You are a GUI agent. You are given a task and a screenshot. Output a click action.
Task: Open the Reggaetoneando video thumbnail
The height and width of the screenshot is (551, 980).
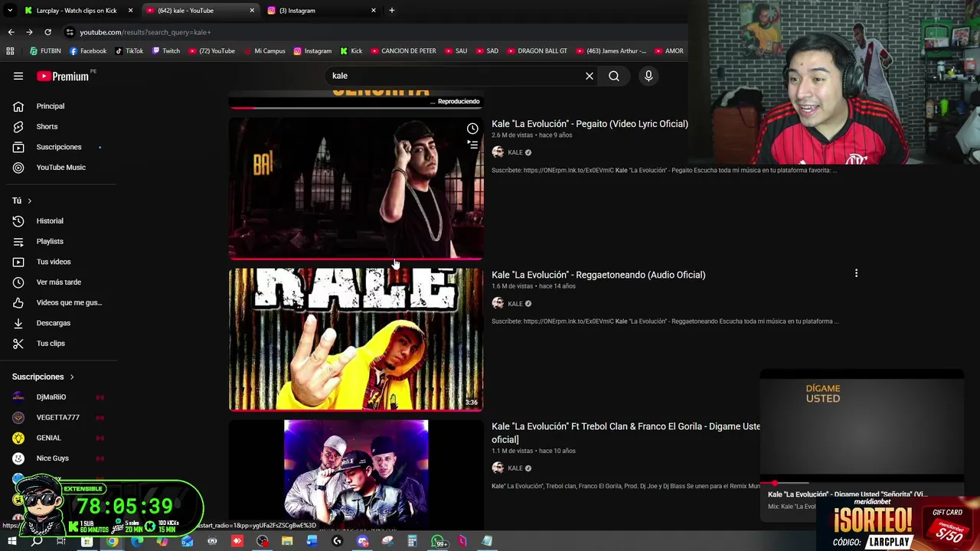pyautogui.click(x=356, y=339)
